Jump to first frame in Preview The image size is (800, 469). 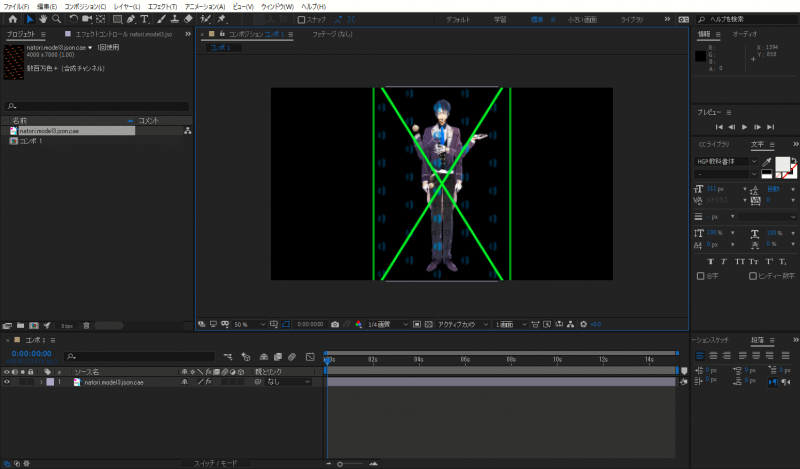click(x=719, y=127)
